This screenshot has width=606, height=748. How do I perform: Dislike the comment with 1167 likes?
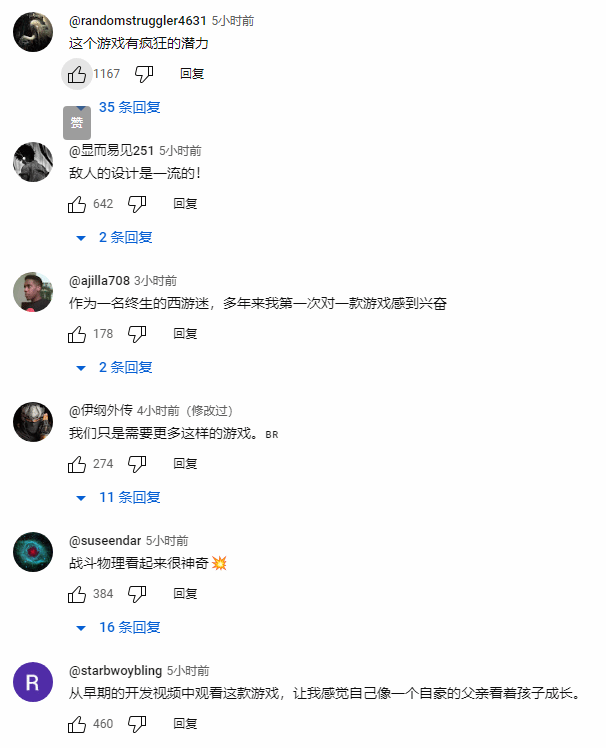pos(144,74)
